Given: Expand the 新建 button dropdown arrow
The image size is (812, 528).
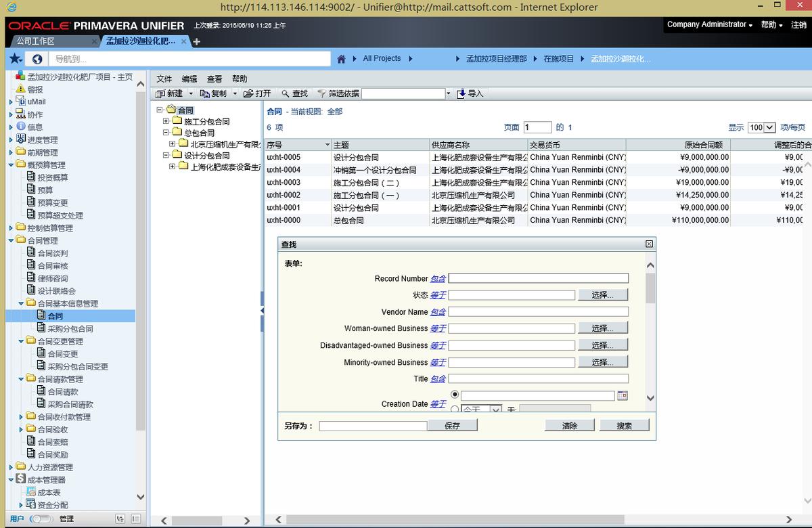Looking at the screenshot, I should pos(192,93).
